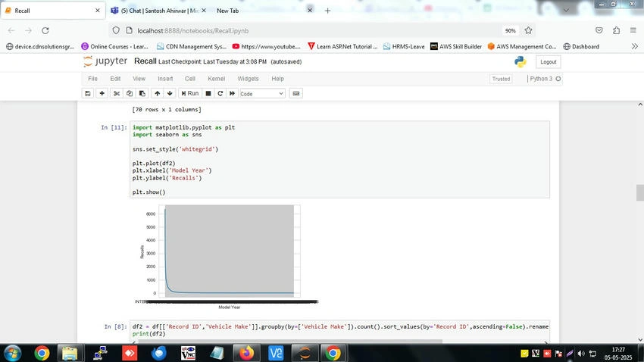The image size is (644, 362).
Task: Insert cell below with plus icon
Action: (102, 94)
